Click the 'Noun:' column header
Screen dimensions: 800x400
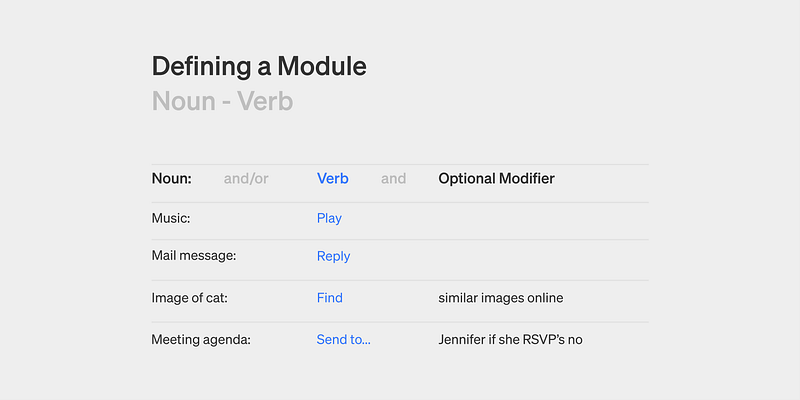pyautogui.click(x=171, y=179)
